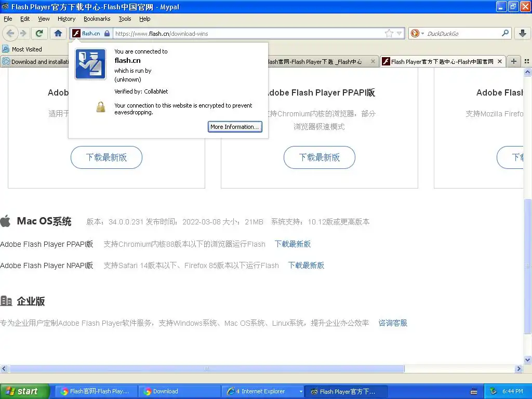Click the tab groups grid icon
The width and height of the screenshot is (532, 399).
527,61
